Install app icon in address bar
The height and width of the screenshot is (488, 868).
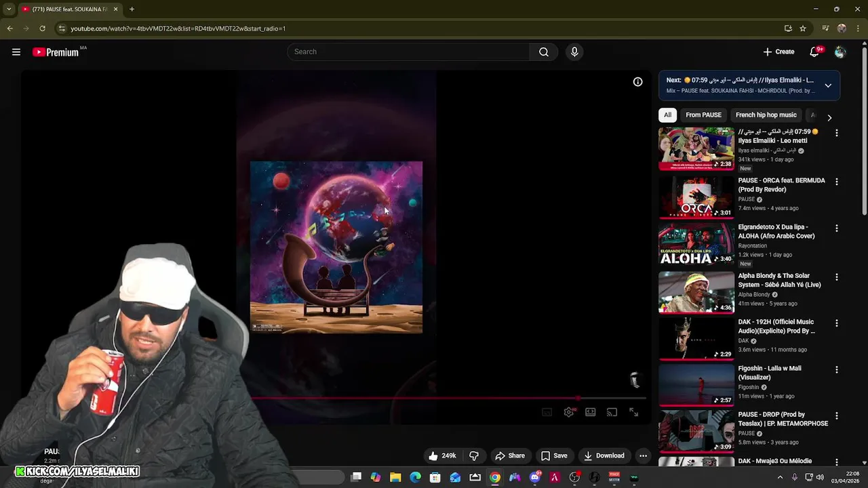[788, 28]
